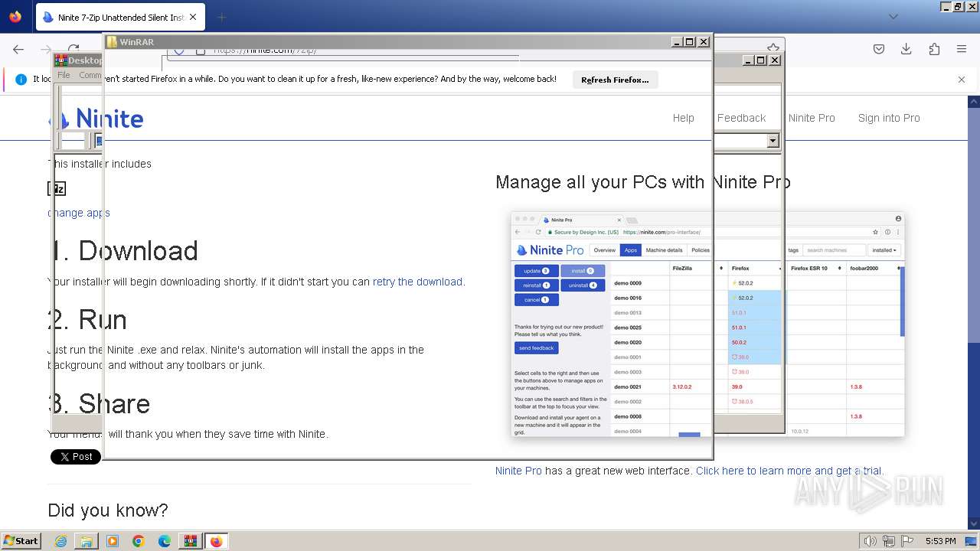
Task: Click taskbar clock showing 5:53 PM
Action: [x=940, y=541]
